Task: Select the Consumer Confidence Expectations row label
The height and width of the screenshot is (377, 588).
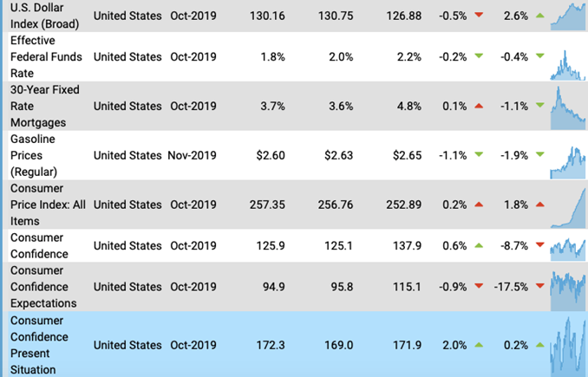Action: point(43,287)
